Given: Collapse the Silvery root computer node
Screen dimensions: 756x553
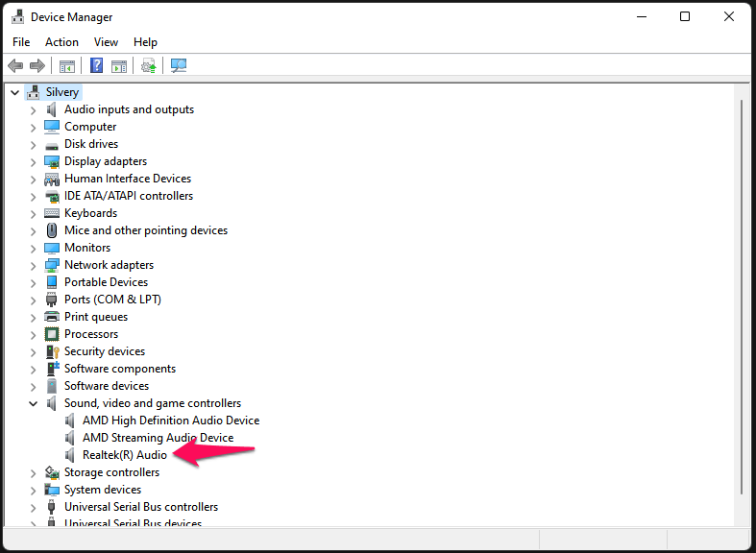Looking at the screenshot, I should tap(15, 93).
